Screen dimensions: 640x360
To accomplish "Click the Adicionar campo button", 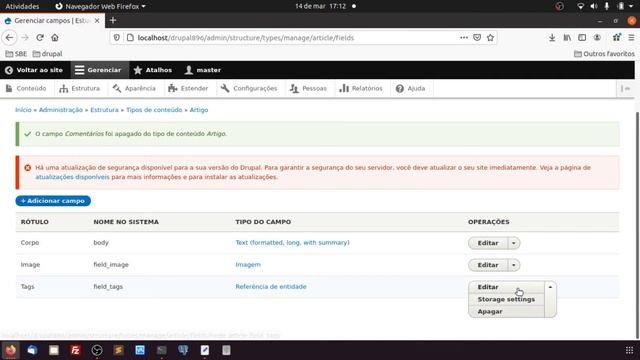I will (53, 201).
